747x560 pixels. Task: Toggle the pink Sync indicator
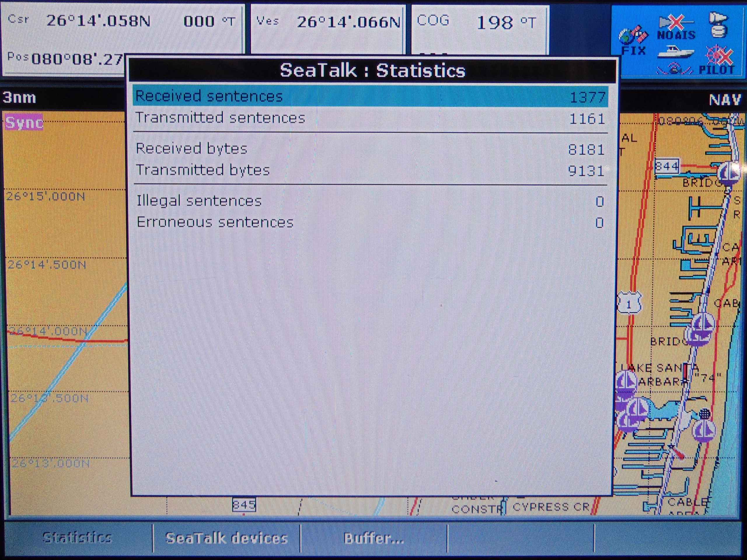24,122
